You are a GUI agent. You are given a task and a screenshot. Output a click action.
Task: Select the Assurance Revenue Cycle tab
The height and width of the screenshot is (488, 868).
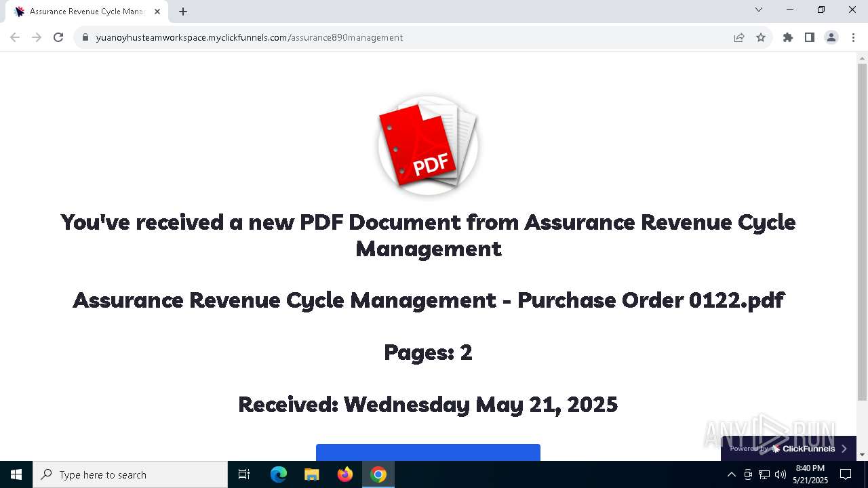[x=87, y=12]
